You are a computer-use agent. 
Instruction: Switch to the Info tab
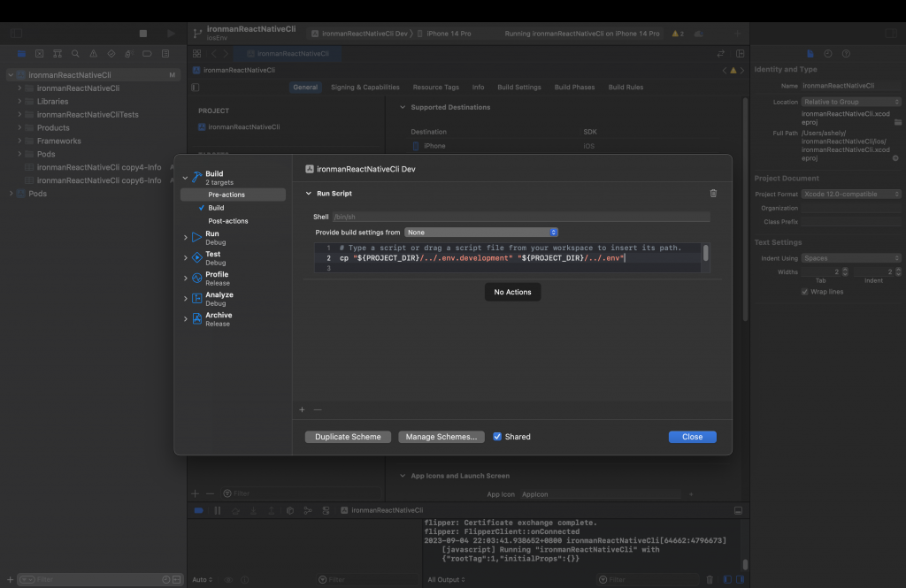pyautogui.click(x=478, y=88)
